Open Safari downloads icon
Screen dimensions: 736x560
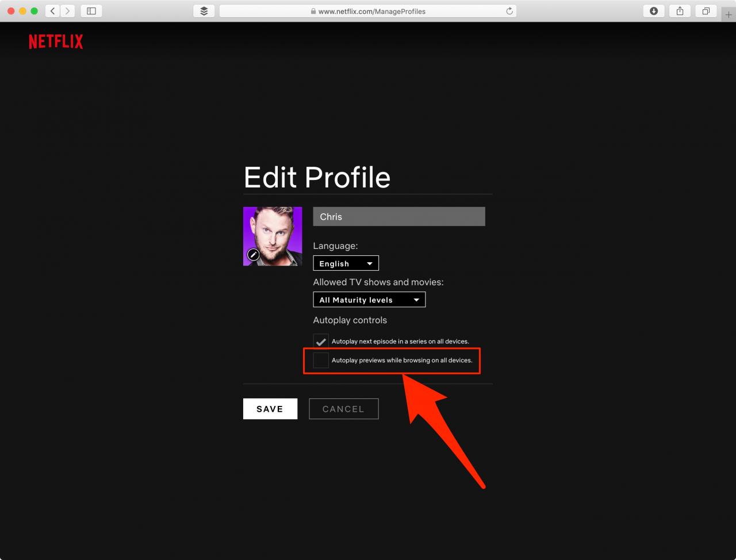(654, 11)
